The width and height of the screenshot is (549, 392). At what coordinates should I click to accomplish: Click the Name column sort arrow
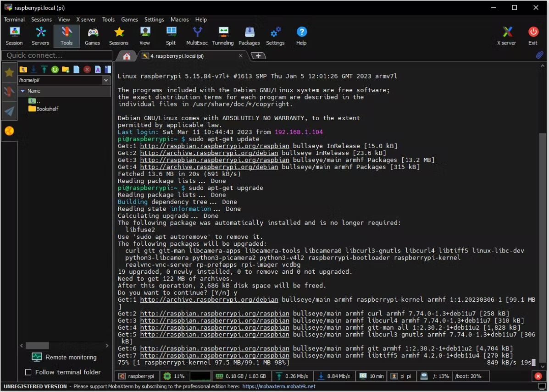pos(23,91)
